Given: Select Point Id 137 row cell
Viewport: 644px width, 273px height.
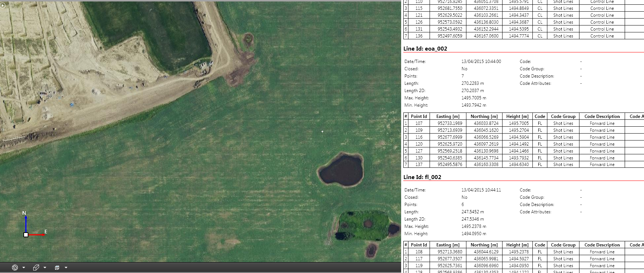Looking at the screenshot, I should [419, 165].
